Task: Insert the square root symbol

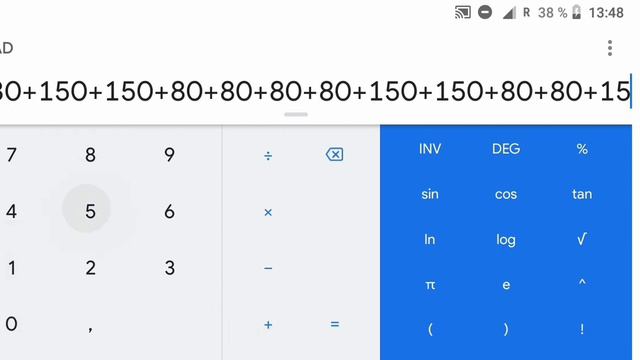Action: (582, 239)
